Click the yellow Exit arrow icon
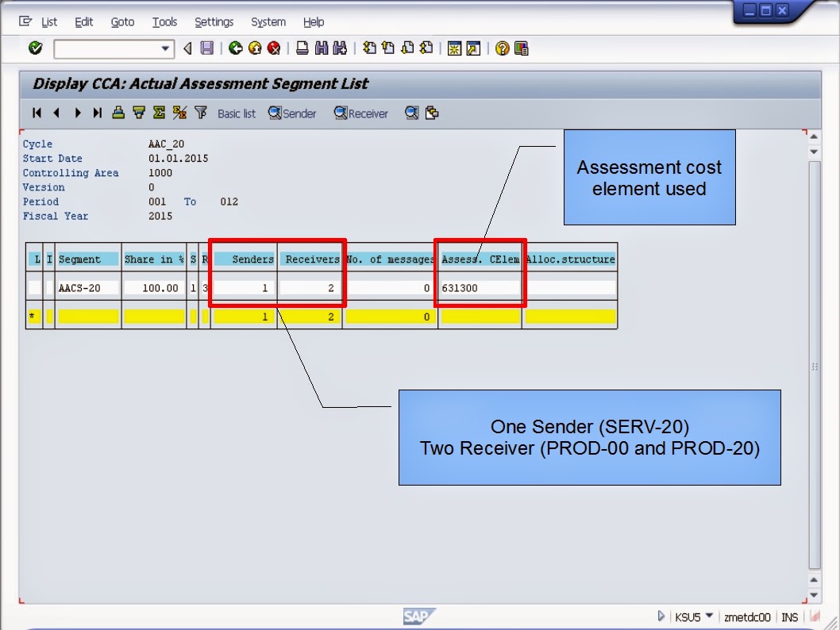 click(x=255, y=48)
